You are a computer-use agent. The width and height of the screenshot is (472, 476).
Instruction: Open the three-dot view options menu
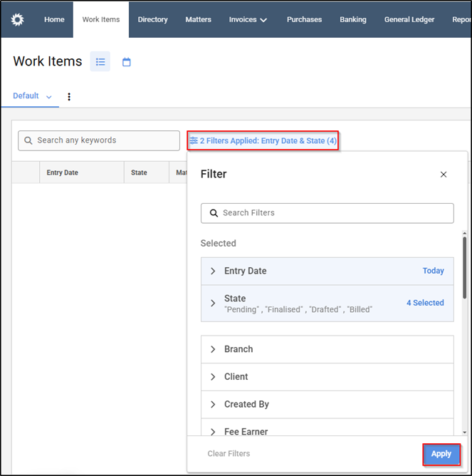(69, 96)
